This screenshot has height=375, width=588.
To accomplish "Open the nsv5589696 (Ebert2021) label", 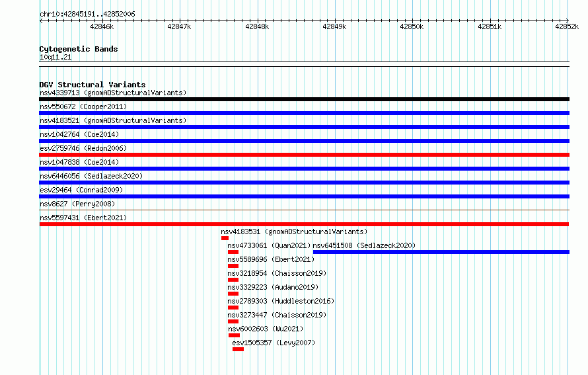I will pyautogui.click(x=271, y=259).
